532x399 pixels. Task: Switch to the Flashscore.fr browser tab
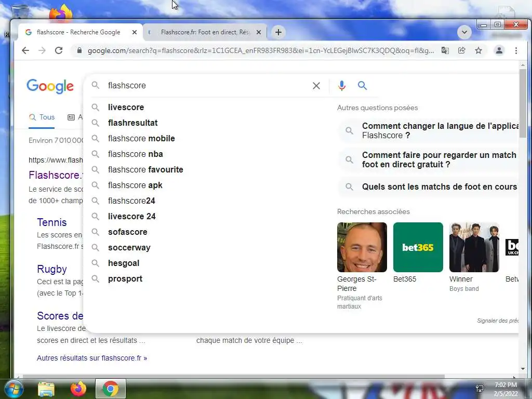pyautogui.click(x=205, y=32)
